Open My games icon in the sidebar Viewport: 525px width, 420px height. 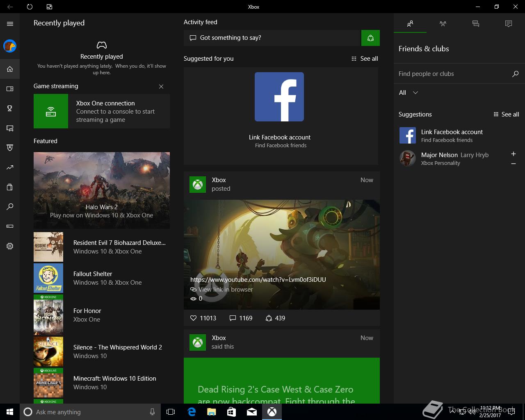point(10,89)
